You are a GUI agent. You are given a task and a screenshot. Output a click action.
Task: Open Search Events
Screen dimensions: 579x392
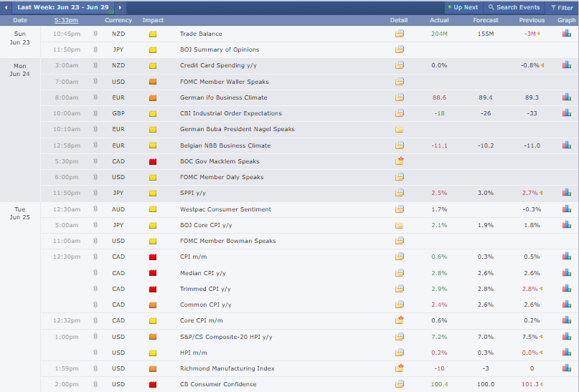513,7
